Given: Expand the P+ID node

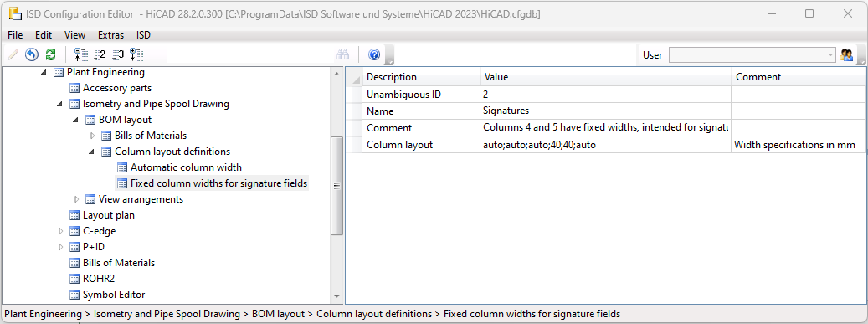Looking at the screenshot, I should pyautogui.click(x=60, y=247).
